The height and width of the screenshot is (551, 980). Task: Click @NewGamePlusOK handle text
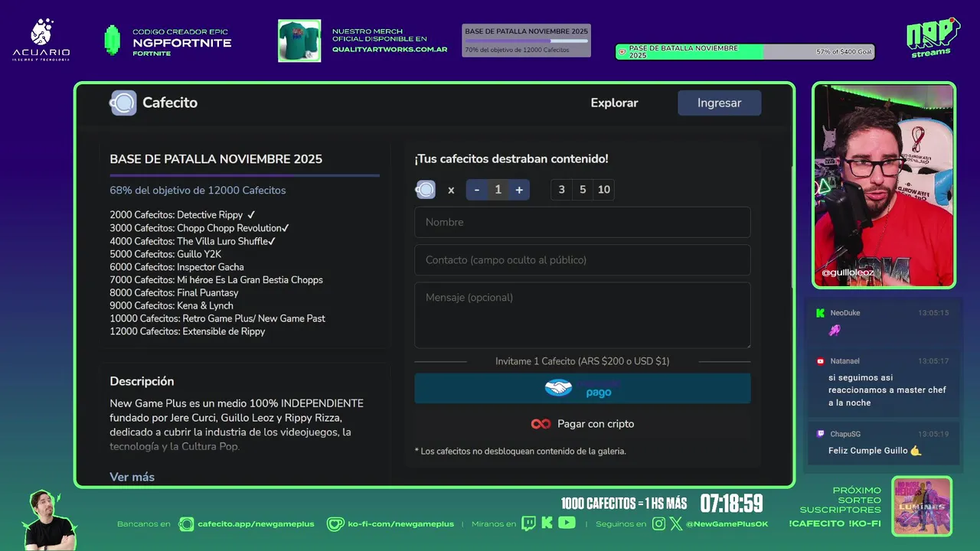pyautogui.click(x=727, y=524)
